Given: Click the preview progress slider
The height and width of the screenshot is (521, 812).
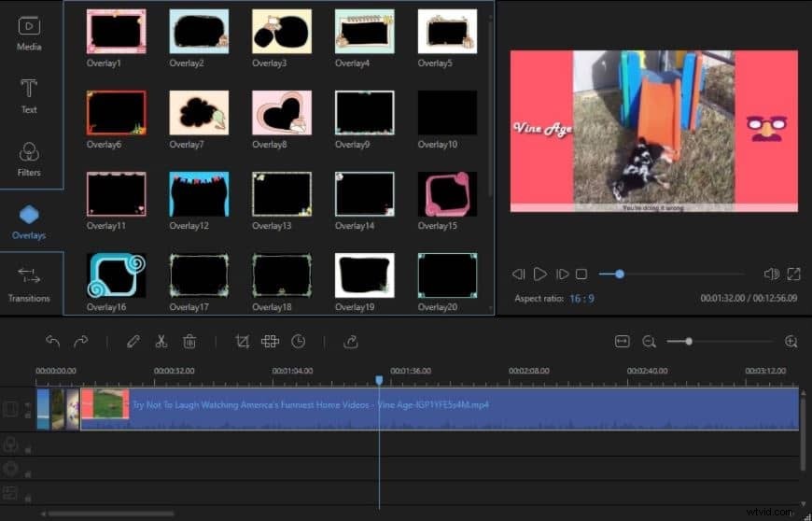Looking at the screenshot, I should 671,274.
